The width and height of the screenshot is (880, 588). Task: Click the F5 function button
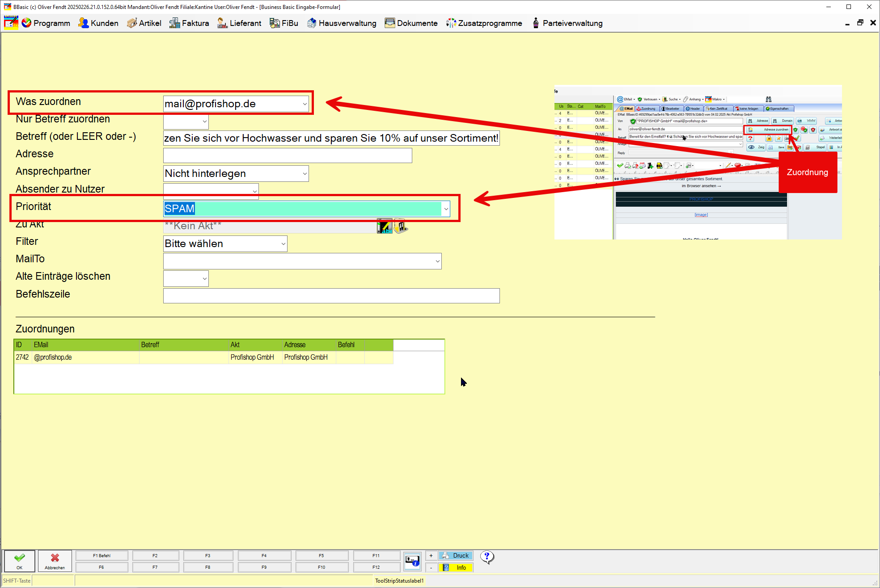(x=322, y=556)
